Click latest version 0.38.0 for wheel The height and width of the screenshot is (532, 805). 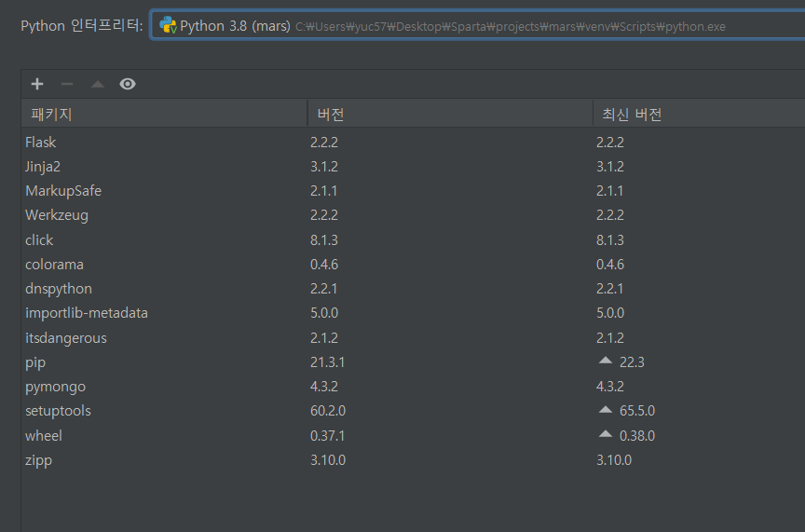point(637,435)
